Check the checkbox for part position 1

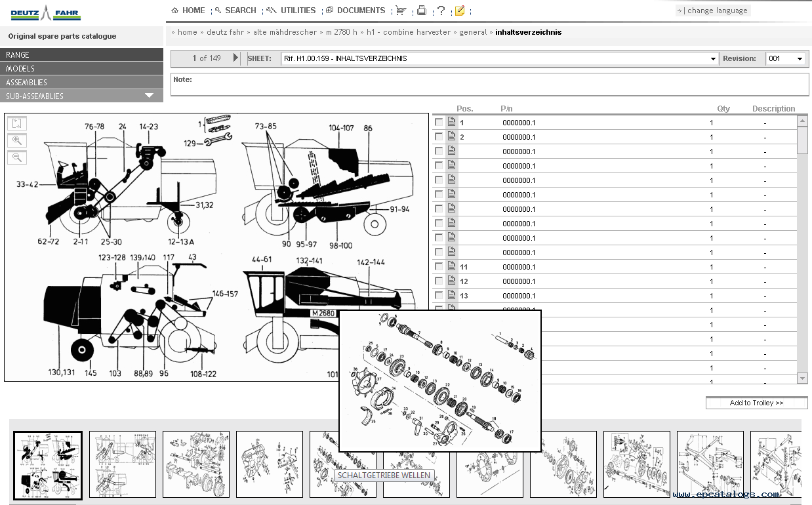pos(438,121)
